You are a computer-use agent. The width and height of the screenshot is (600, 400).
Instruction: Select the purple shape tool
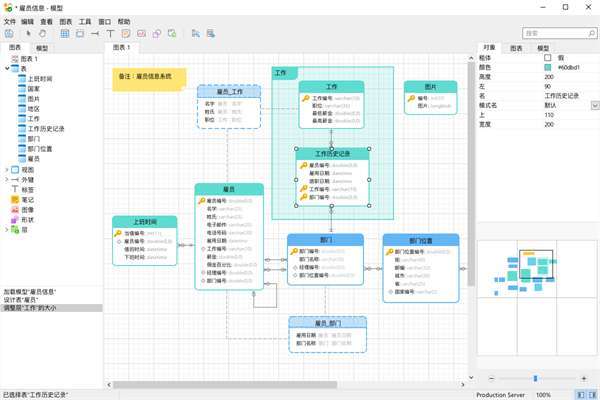[x=157, y=34]
